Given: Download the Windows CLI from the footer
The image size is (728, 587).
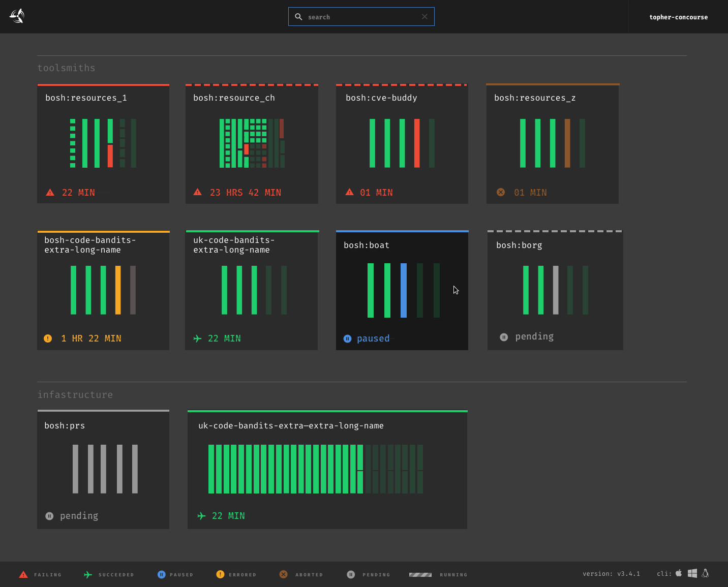Looking at the screenshot, I should pyautogui.click(x=692, y=573).
